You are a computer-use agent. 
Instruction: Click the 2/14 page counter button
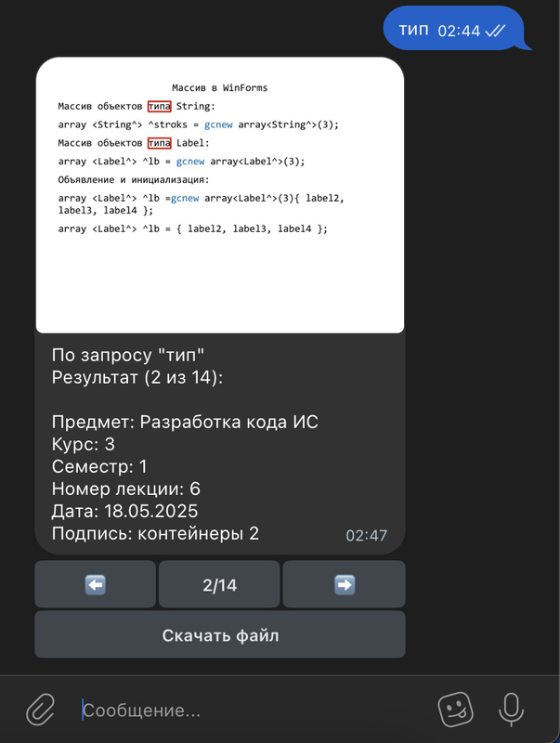coord(219,584)
